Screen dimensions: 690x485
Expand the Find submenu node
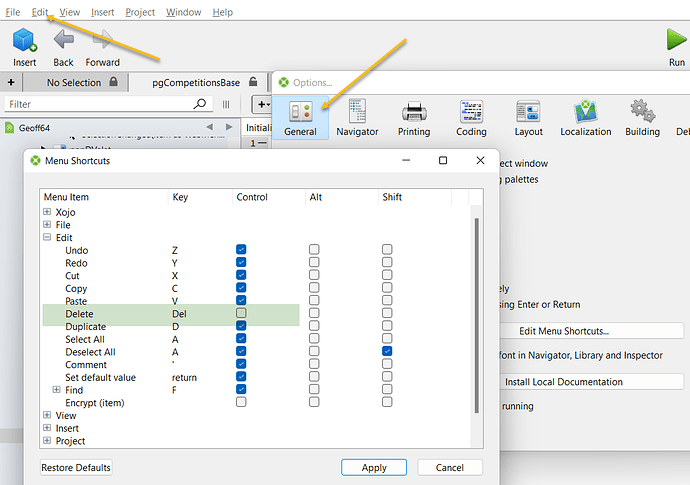pos(56,389)
